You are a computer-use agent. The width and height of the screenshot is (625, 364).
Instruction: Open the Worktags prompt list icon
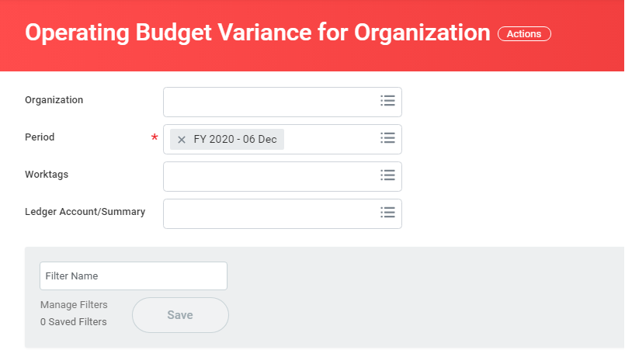pos(387,175)
